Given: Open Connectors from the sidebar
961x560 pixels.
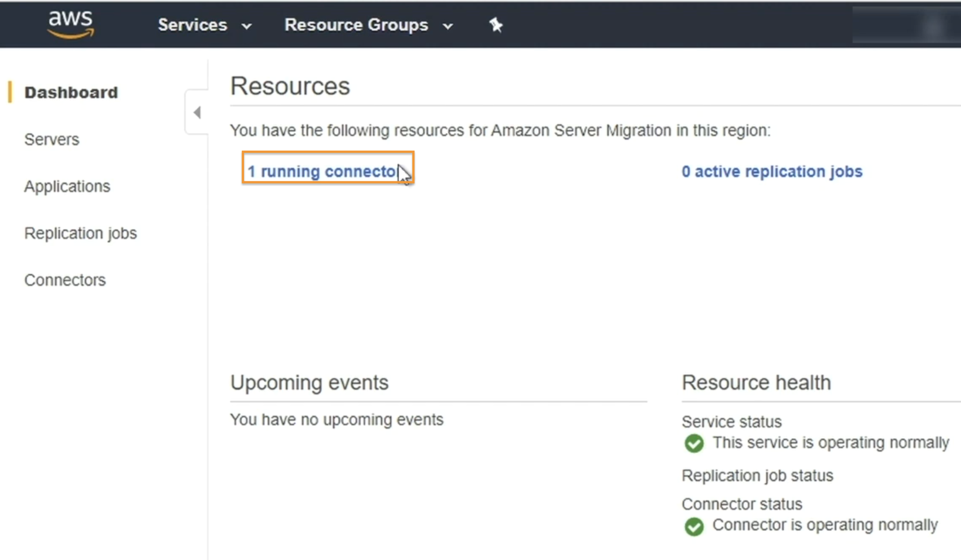Looking at the screenshot, I should [65, 280].
